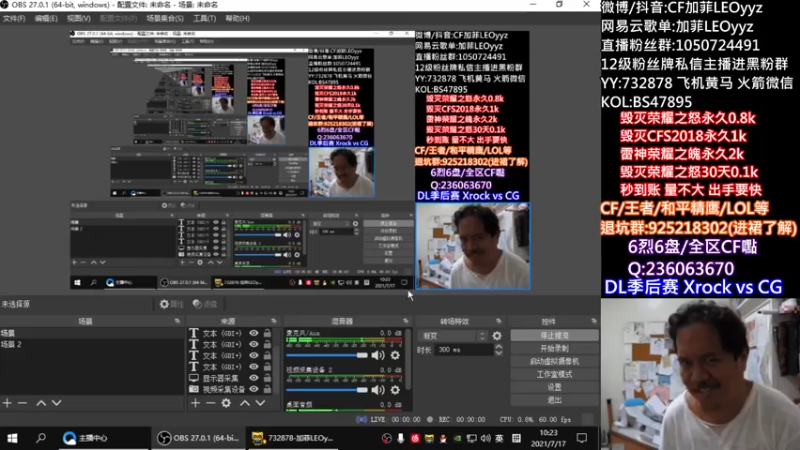
Task: Toggle the 英 input method indicator
Action: coord(499,438)
